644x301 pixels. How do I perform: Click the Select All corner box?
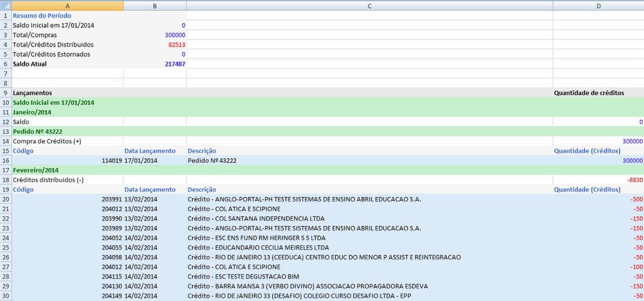(x=5, y=5)
